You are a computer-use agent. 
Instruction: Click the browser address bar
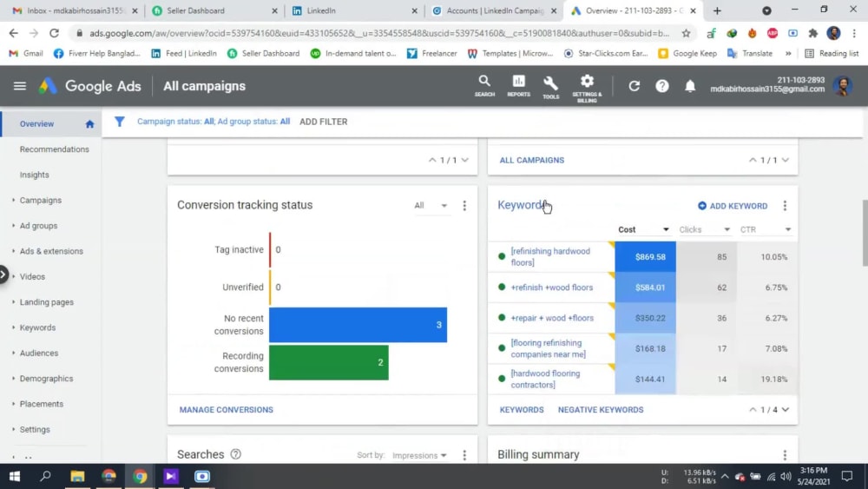[x=379, y=33]
